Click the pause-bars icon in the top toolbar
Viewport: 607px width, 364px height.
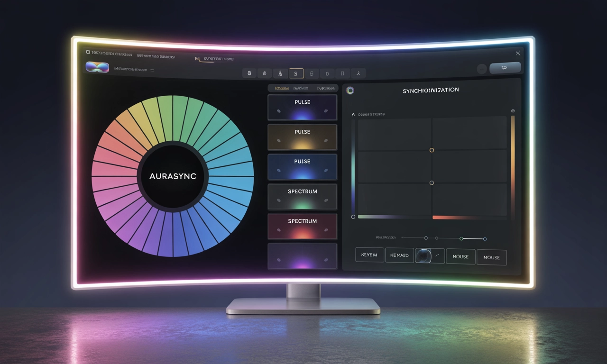pos(343,73)
